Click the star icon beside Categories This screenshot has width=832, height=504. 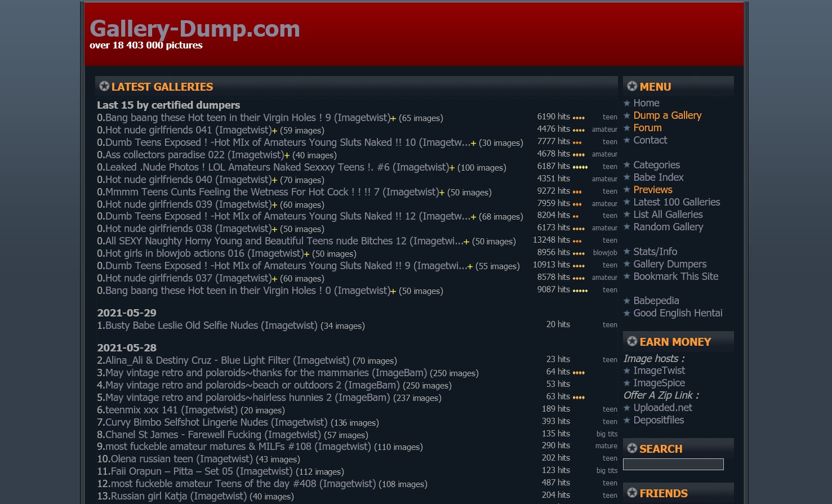point(626,166)
